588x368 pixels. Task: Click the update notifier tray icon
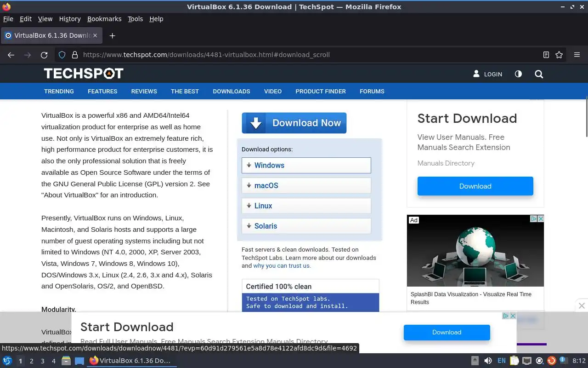[552, 361]
